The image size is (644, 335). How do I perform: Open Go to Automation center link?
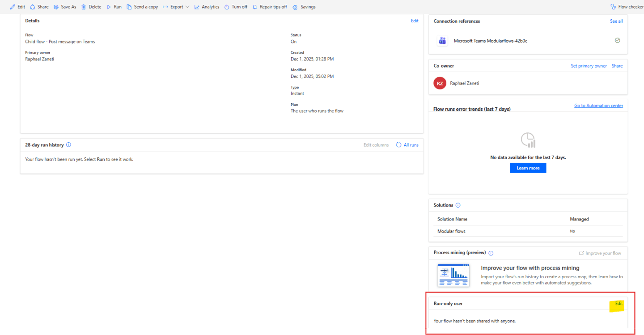pyautogui.click(x=598, y=106)
